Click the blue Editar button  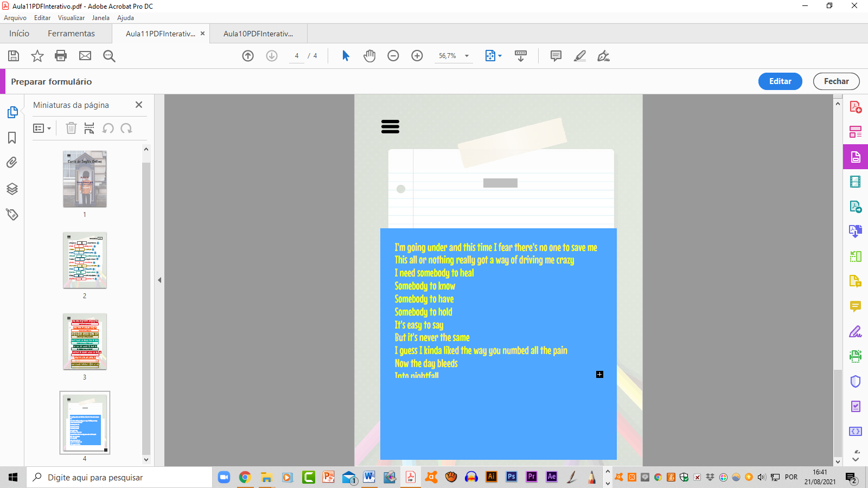[x=780, y=81]
